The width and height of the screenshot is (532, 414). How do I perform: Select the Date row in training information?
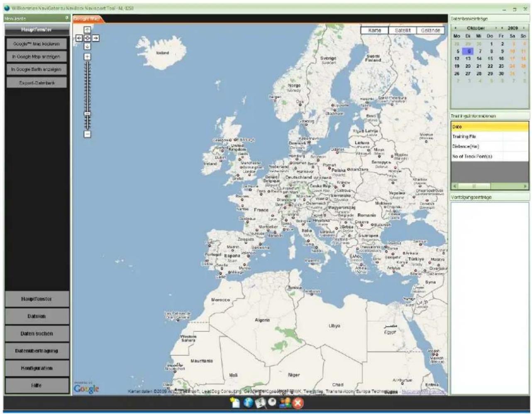point(490,127)
